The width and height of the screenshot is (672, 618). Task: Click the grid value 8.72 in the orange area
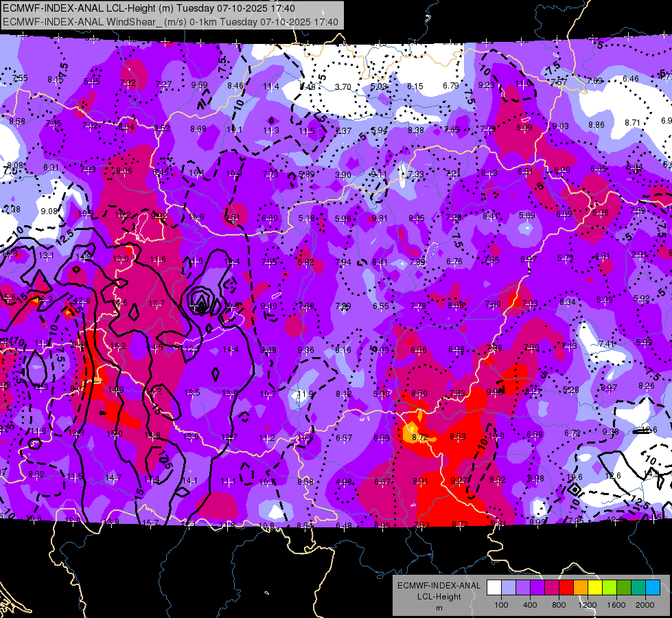(420, 437)
